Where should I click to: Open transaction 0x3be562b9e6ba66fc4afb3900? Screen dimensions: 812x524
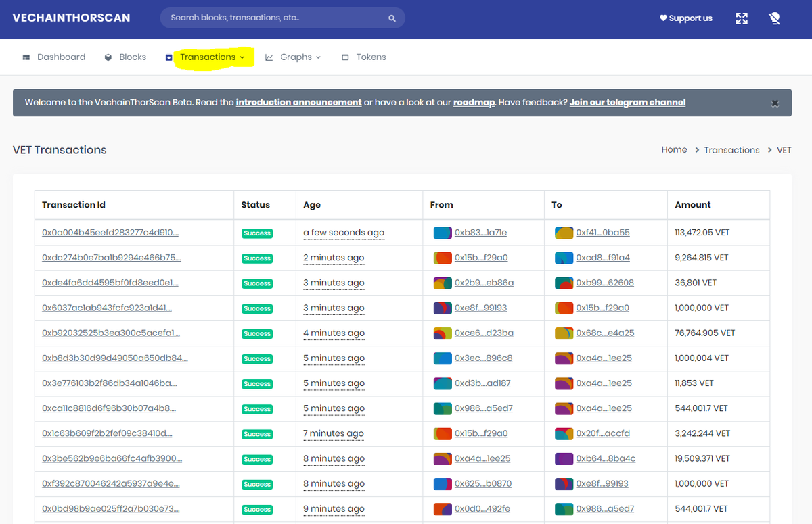pos(112,458)
